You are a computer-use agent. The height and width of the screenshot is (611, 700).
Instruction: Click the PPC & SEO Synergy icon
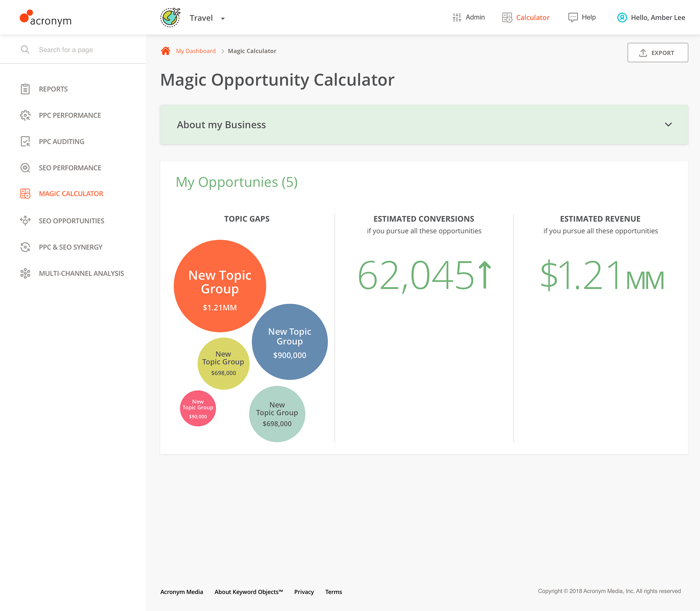click(25, 247)
